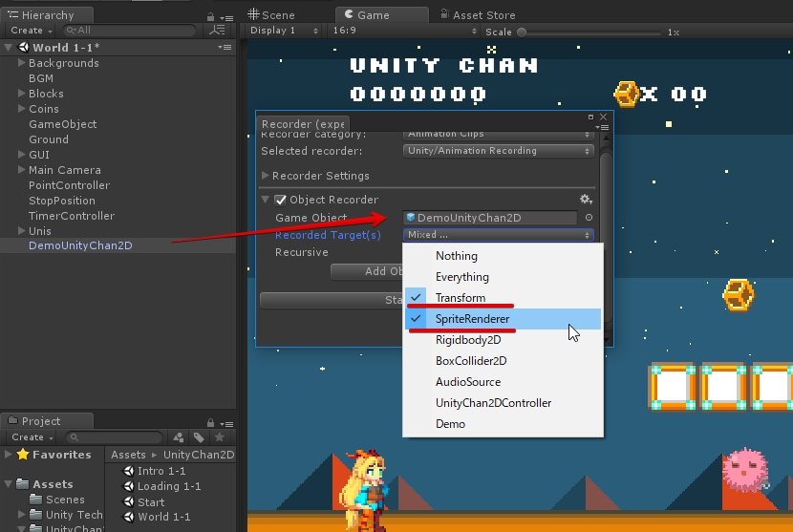
Task: Collapse the Assets folder in Project
Action: coord(8,484)
